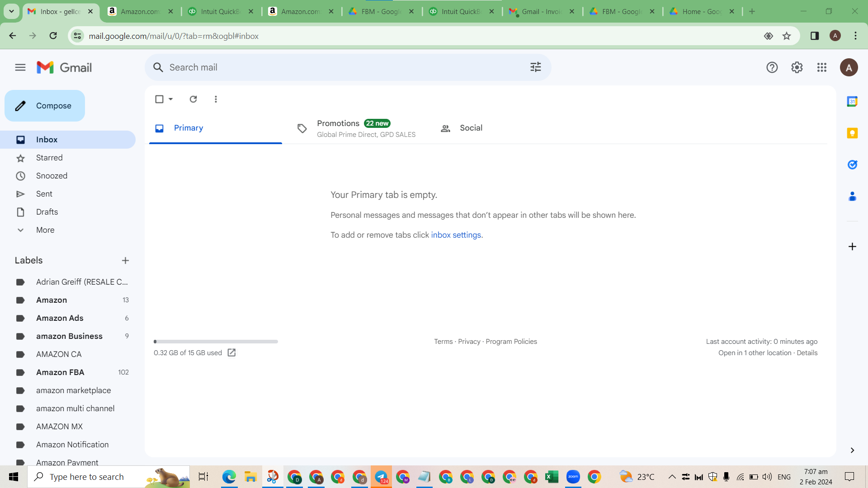
Task: Open the main menu hamburger icon
Action: (x=20, y=67)
